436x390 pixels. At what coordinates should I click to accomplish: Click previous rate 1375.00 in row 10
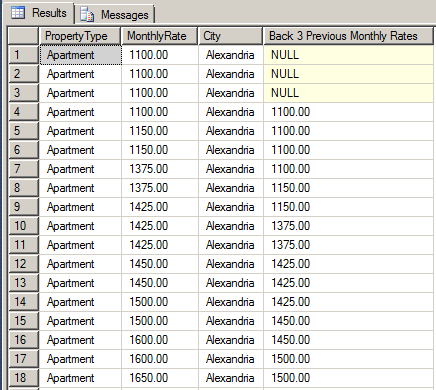pos(348,226)
